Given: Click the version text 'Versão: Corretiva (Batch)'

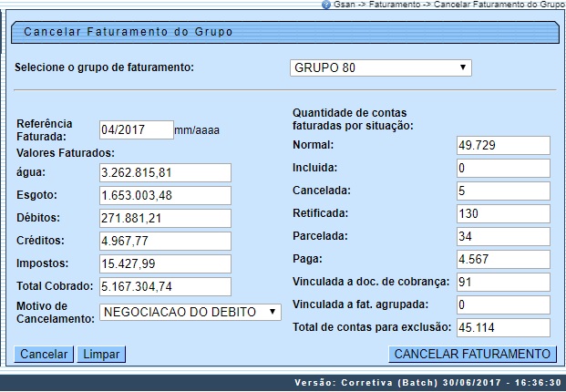Looking at the screenshot, I should click(366, 383).
